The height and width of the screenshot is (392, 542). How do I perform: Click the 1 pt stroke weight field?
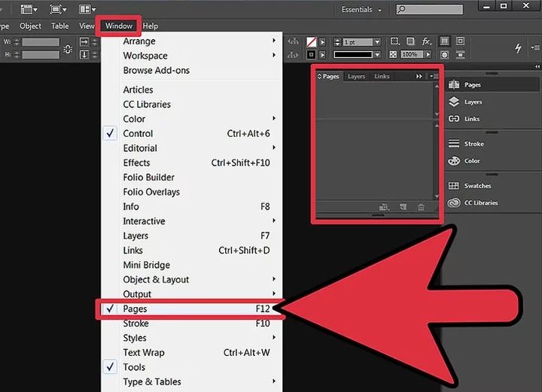(358, 42)
